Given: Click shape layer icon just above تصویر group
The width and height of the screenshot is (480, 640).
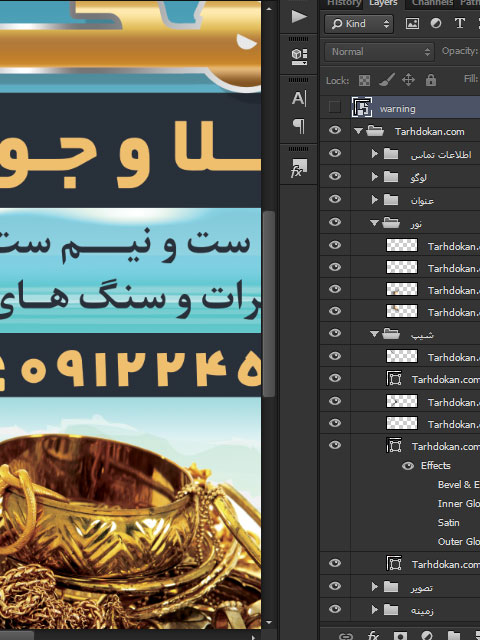Looking at the screenshot, I should (x=394, y=564).
